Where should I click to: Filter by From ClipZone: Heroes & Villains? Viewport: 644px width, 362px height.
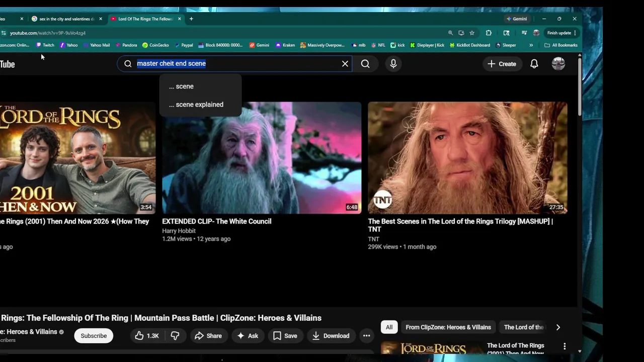448,327
